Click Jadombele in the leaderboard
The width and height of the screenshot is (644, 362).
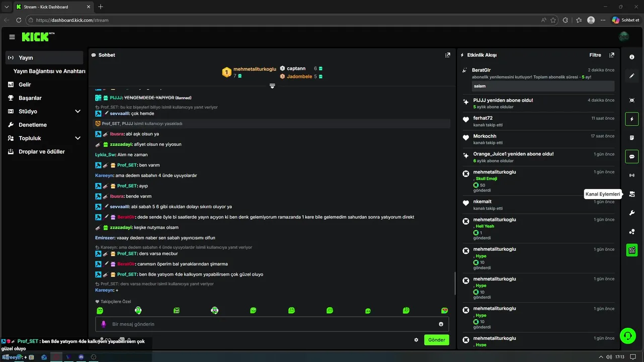pyautogui.click(x=299, y=76)
